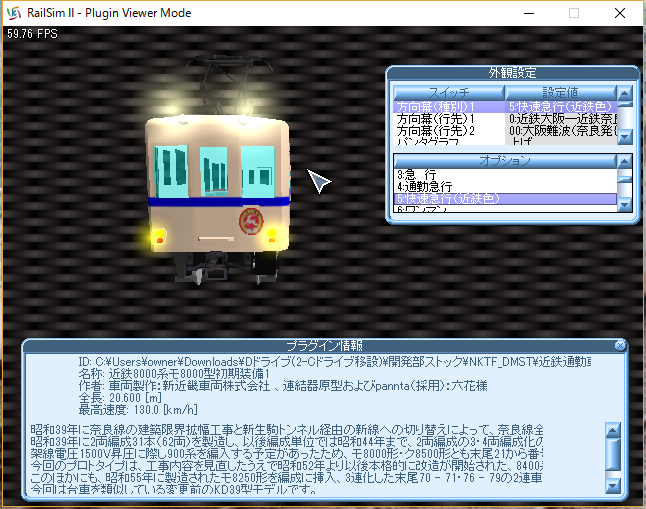Image resolution: width=646 pixels, height=509 pixels.
Task: Choose option 4:通勤急行
Action: click(x=505, y=186)
